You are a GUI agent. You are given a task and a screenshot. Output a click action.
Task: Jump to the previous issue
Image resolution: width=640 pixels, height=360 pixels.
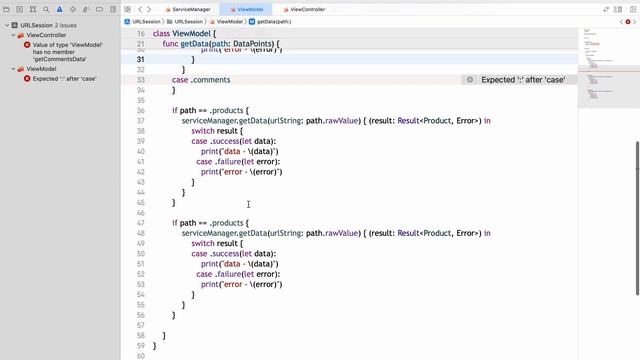(x=621, y=22)
